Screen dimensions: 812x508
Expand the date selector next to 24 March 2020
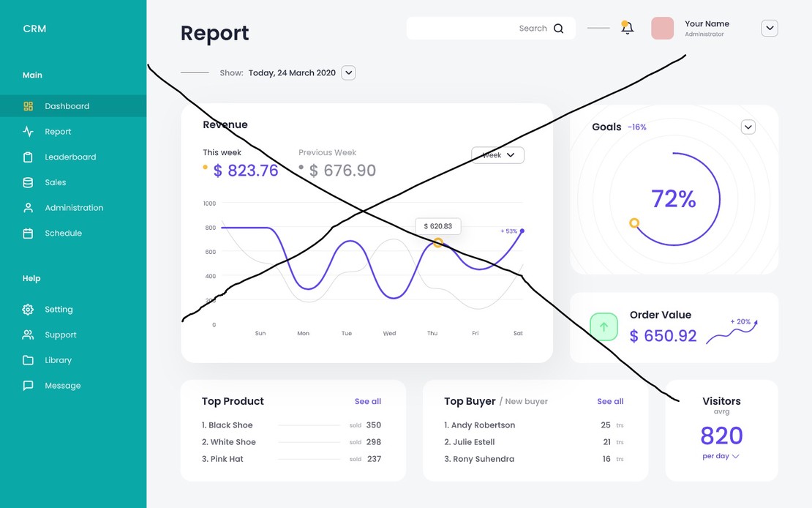(x=349, y=72)
